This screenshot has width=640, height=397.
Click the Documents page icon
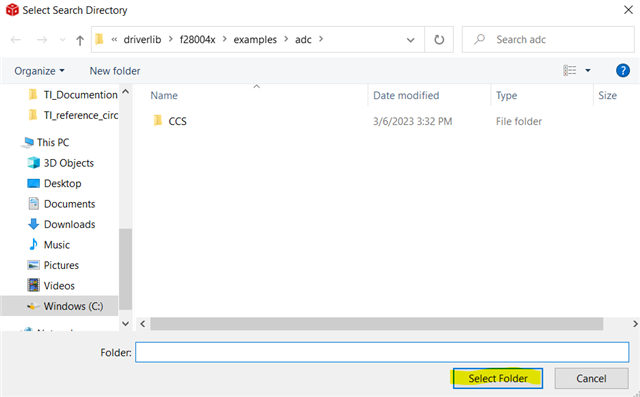(33, 204)
